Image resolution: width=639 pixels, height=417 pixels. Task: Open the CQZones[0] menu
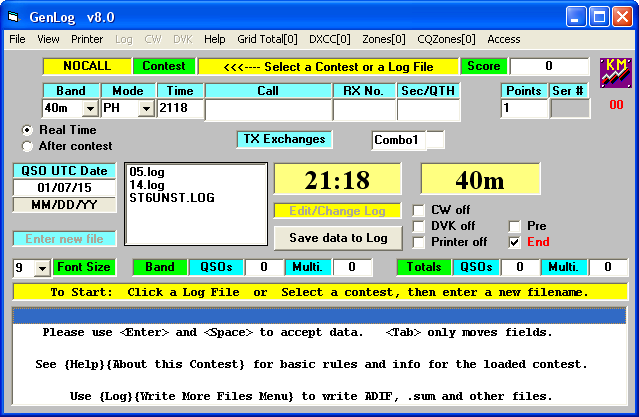446,39
